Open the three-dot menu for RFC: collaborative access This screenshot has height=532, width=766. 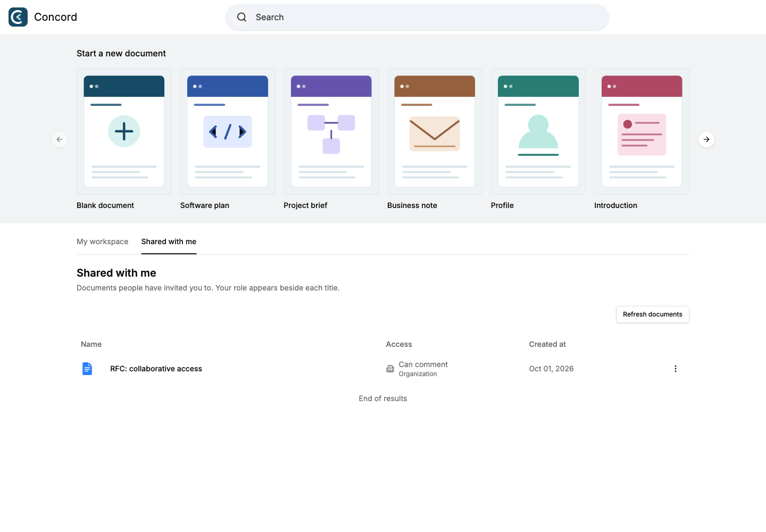click(676, 369)
